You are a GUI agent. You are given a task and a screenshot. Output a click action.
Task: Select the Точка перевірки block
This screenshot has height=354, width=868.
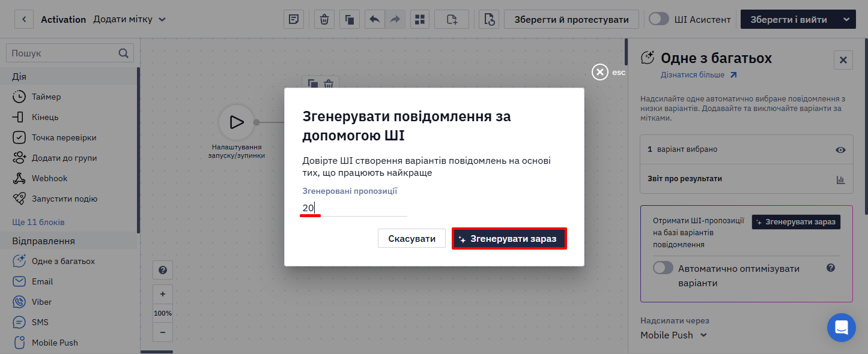[64, 137]
